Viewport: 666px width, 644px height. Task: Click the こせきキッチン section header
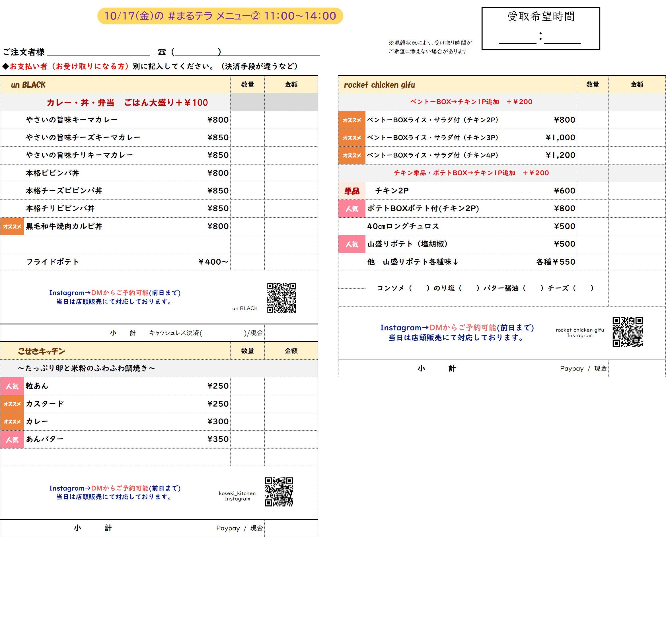[41, 351]
